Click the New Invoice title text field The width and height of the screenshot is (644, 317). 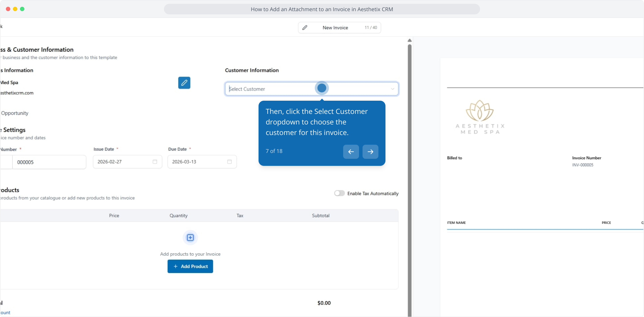tap(335, 28)
